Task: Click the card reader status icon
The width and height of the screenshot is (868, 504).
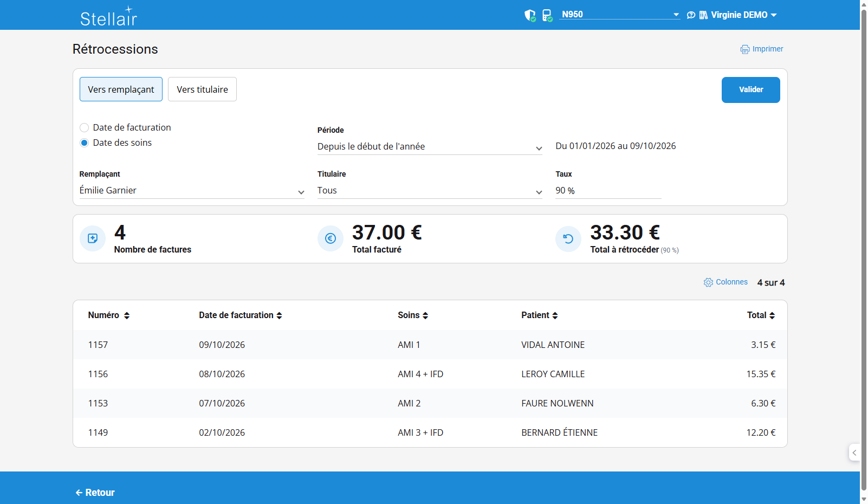Action: 547,15
